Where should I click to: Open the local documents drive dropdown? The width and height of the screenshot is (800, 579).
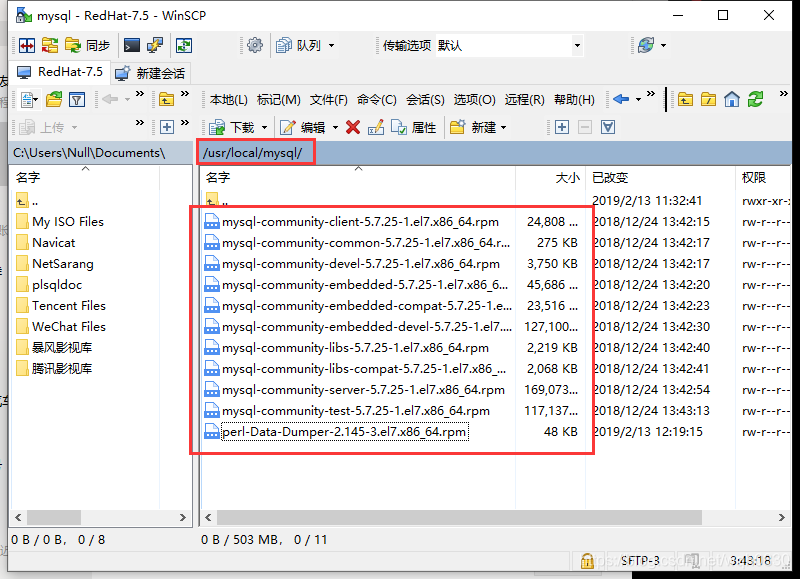30,99
